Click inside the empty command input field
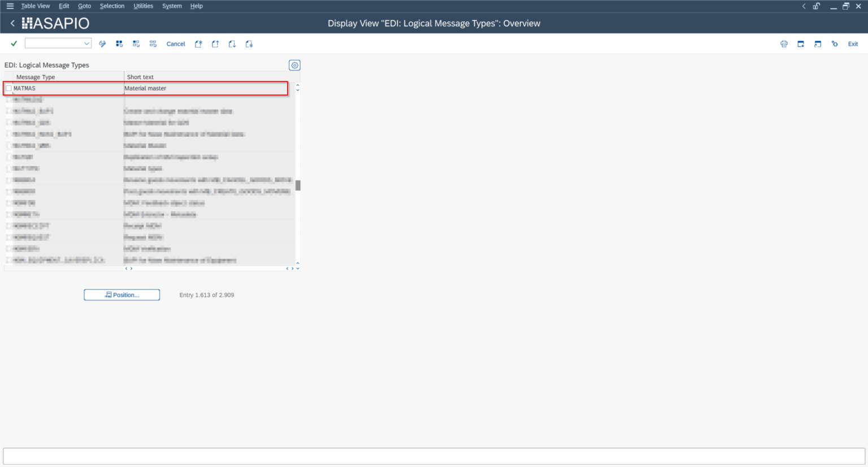868x467 pixels. pyautogui.click(x=54, y=43)
